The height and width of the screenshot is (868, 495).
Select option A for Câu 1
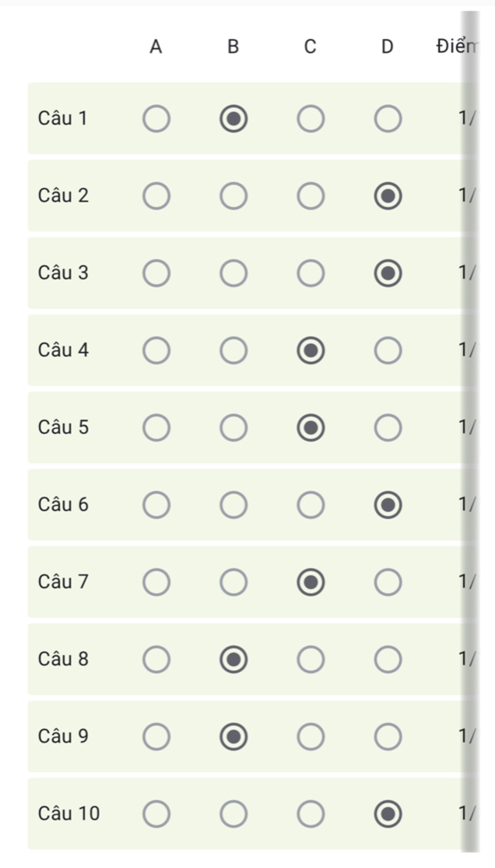(x=156, y=118)
